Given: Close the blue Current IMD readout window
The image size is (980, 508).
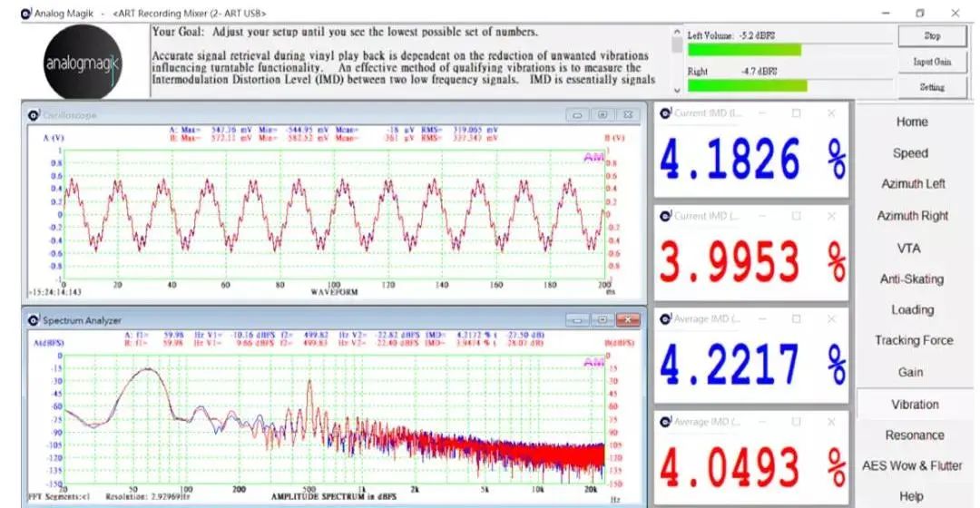Looking at the screenshot, I should [x=831, y=113].
